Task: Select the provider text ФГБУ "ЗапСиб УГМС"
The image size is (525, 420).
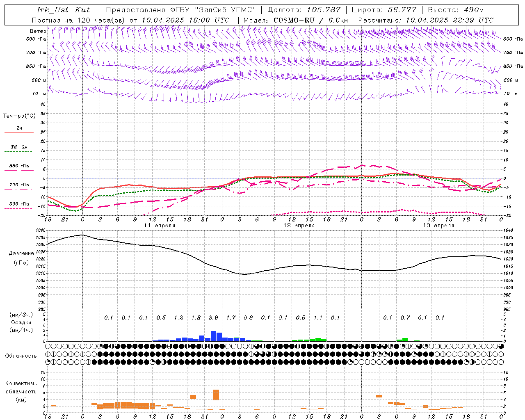Action: 213,10
